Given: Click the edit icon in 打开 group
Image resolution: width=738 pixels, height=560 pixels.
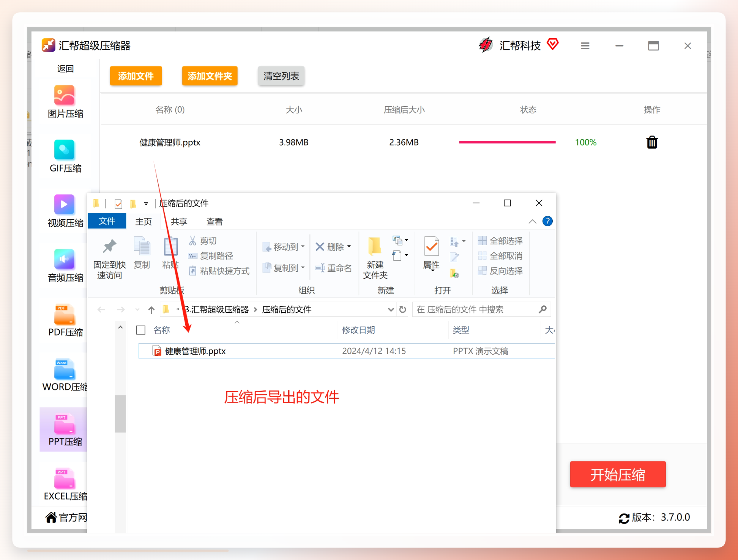Looking at the screenshot, I should point(454,258).
